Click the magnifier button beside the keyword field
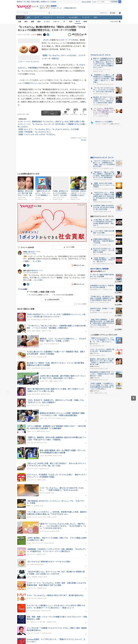The height and width of the screenshot is (644, 138). click(49, 13)
